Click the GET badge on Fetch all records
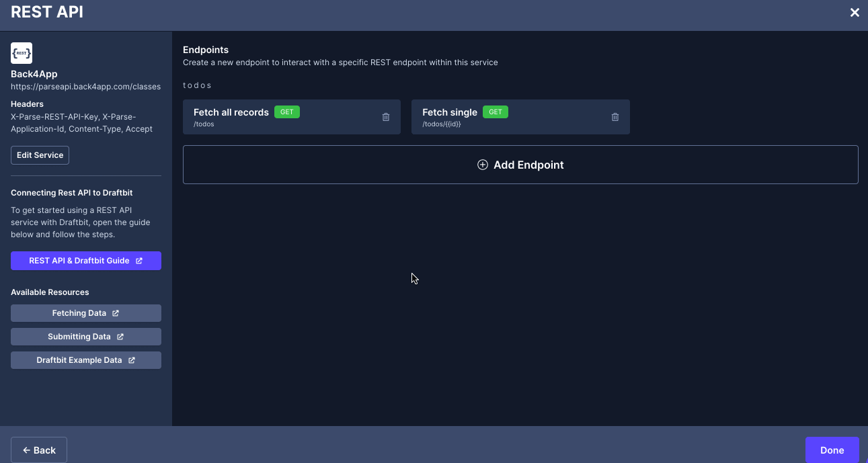 (287, 112)
